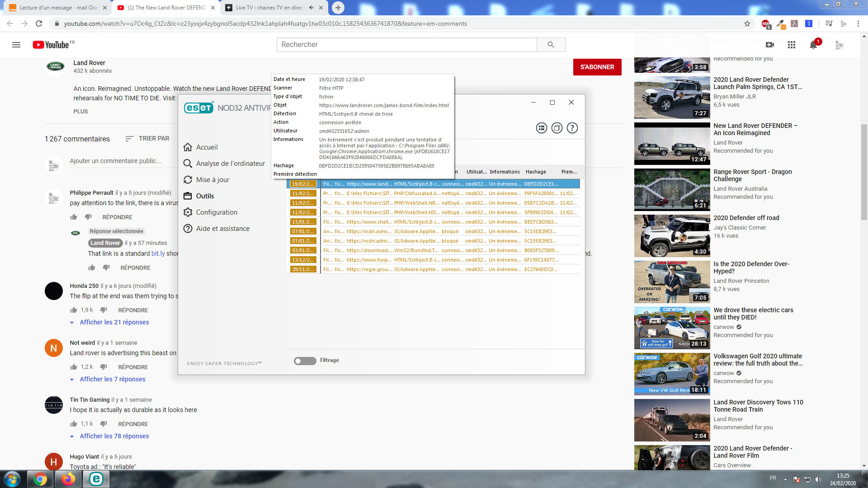This screenshot has width=868, height=488.
Task: Like Honda 250's comment with thumbs up
Action: click(74, 310)
